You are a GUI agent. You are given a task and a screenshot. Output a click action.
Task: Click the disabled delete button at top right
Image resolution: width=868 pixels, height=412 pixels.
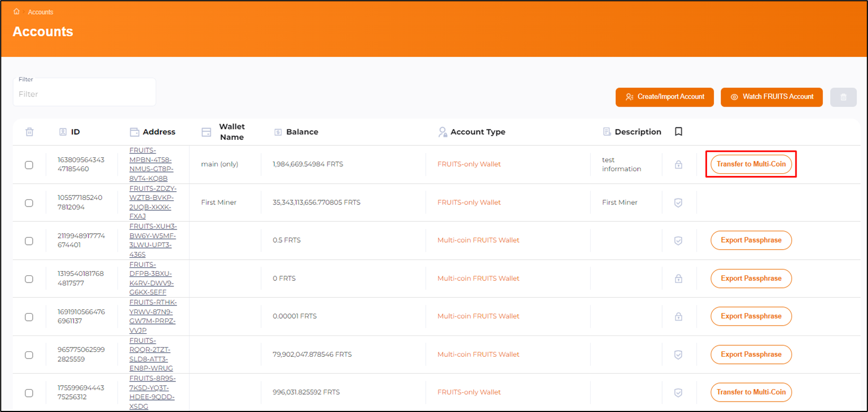[x=843, y=97]
